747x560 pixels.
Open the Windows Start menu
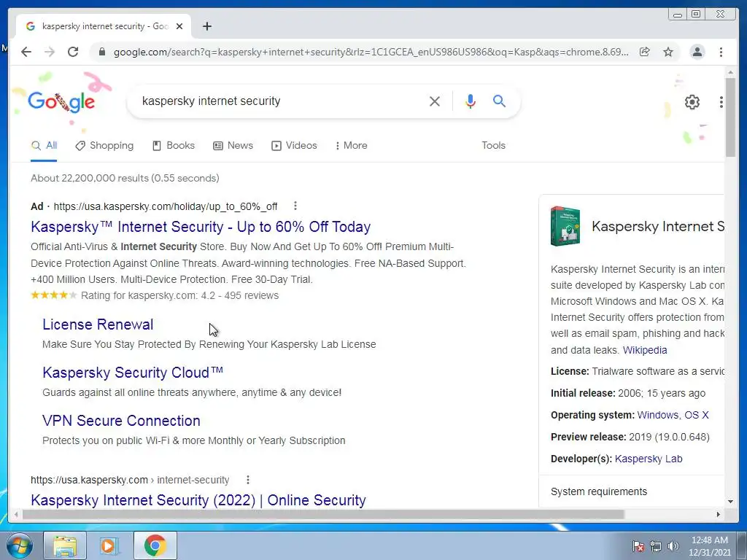tap(20, 545)
